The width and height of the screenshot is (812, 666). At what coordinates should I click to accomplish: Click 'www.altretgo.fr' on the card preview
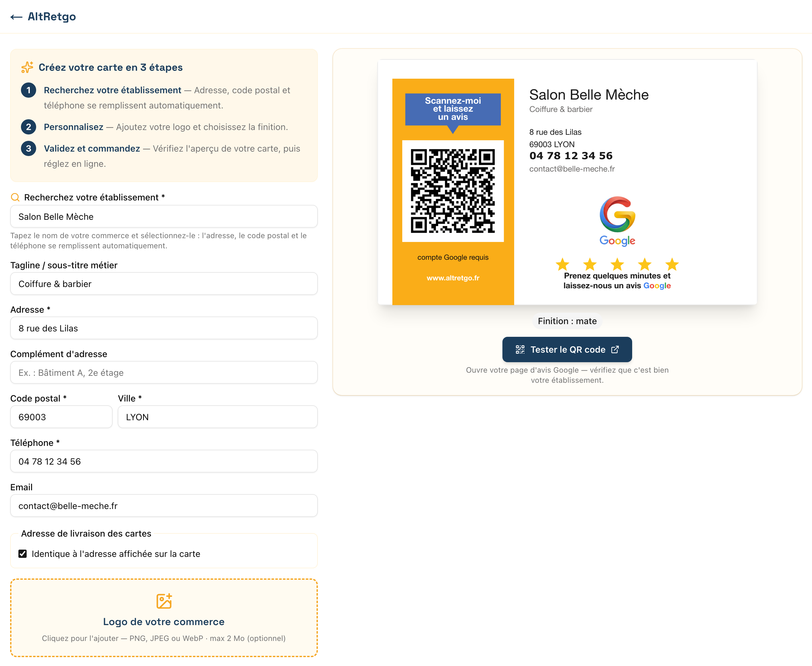click(453, 278)
